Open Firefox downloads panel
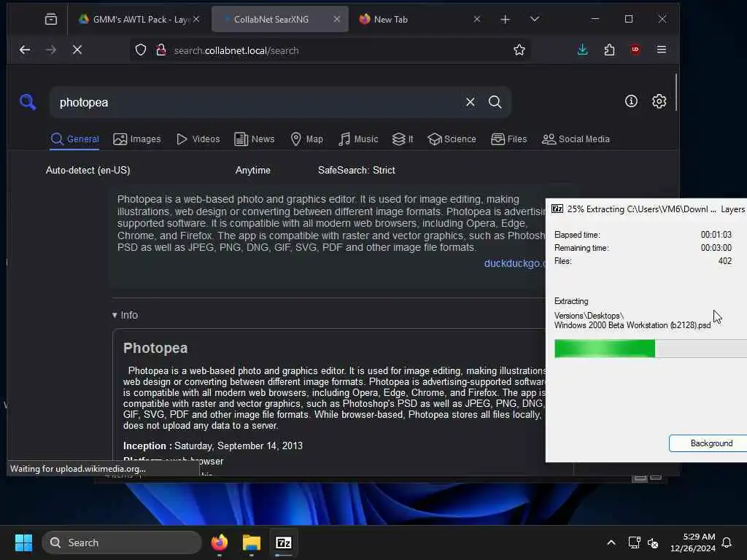Screen dimensions: 747x560 click(x=582, y=50)
